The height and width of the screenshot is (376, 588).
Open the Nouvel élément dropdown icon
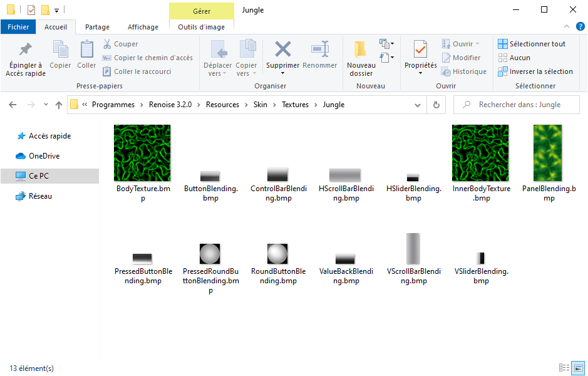click(x=386, y=44)
